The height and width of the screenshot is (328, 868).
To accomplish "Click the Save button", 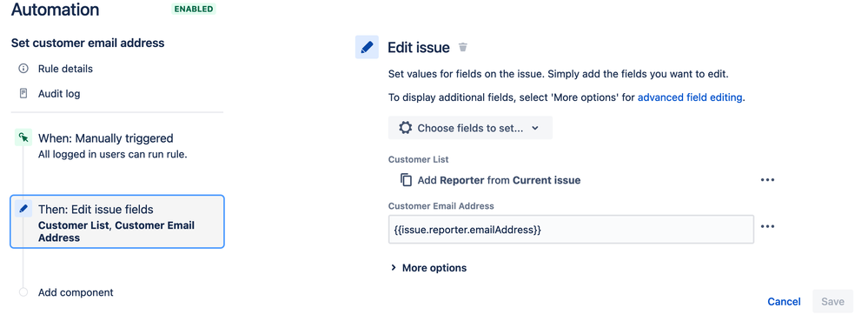I will [832, 301].
